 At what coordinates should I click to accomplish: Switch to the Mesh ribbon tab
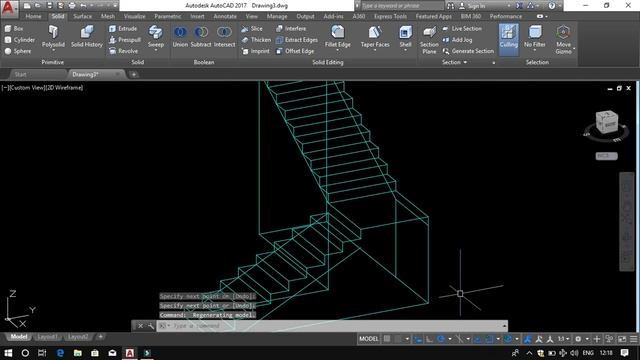pyautogui.click(x=108, y=16)
